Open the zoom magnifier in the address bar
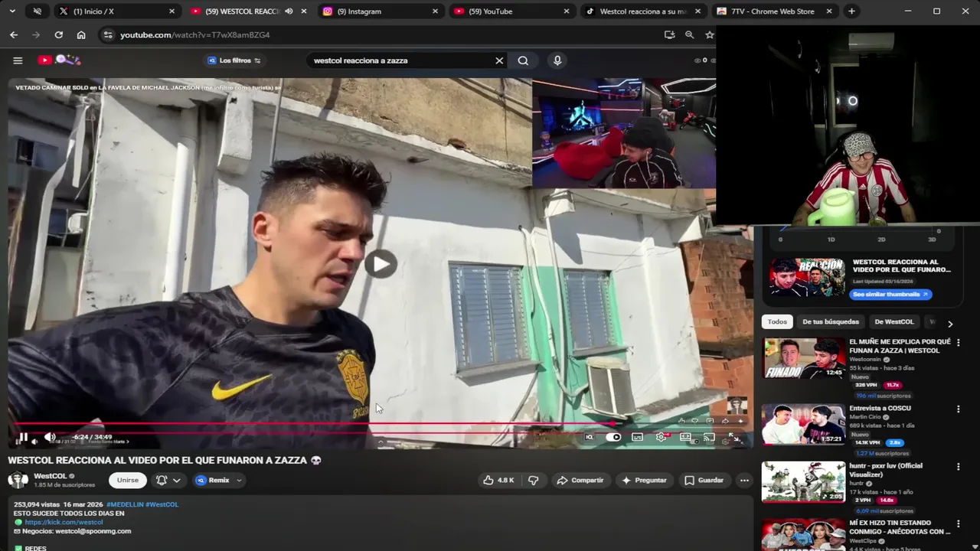The image size is (980, 551). point(689,34)
